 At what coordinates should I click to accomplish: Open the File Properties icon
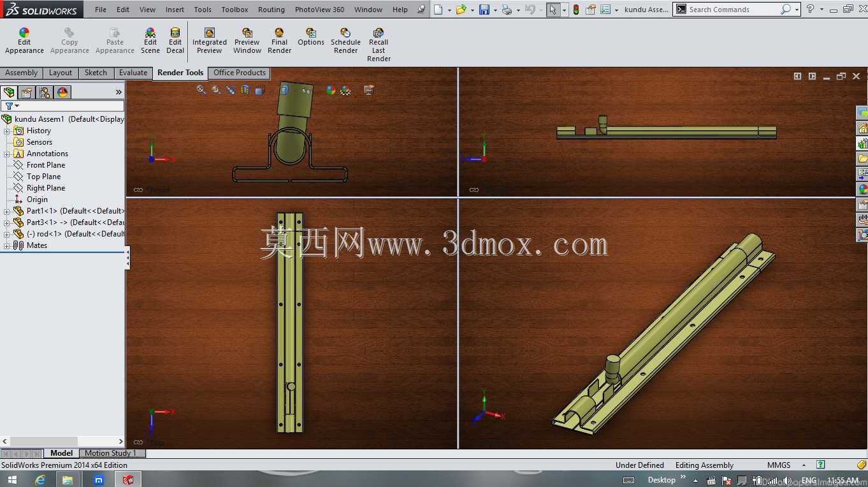coord(591,10)
